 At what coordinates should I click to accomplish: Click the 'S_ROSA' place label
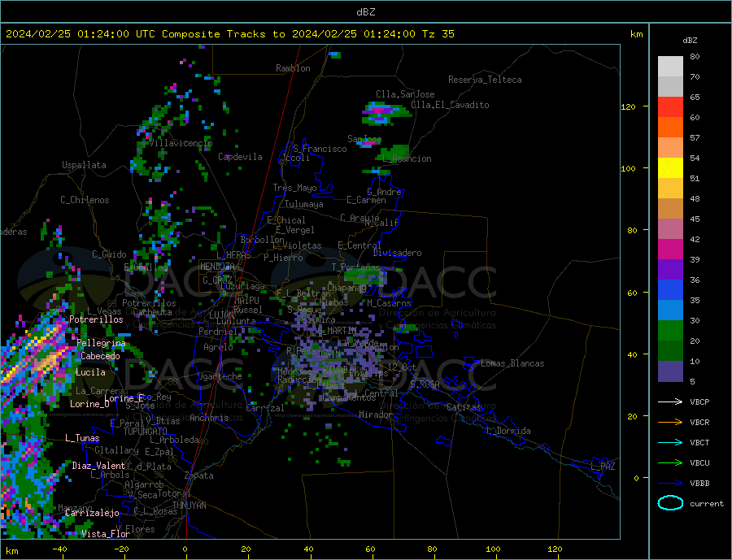[425, 384]
